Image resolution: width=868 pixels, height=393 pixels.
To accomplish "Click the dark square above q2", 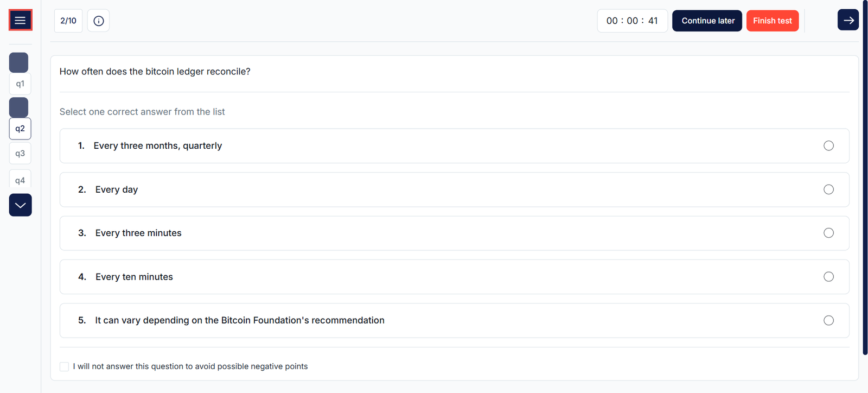I will (18, 107).
